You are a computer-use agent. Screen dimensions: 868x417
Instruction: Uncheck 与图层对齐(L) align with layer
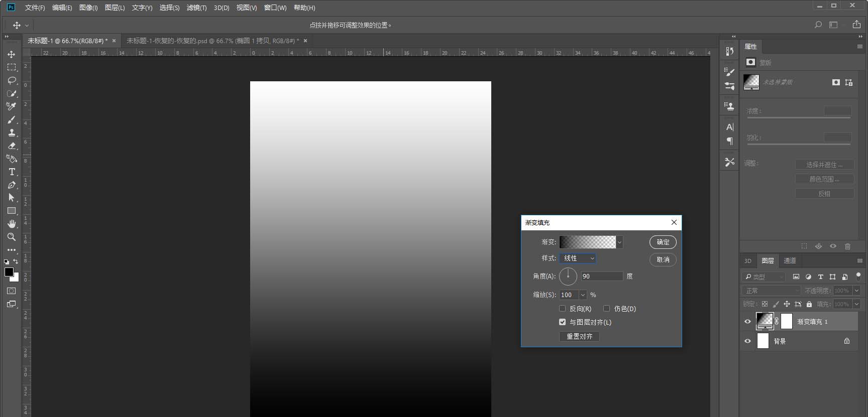tap(563, 322)
